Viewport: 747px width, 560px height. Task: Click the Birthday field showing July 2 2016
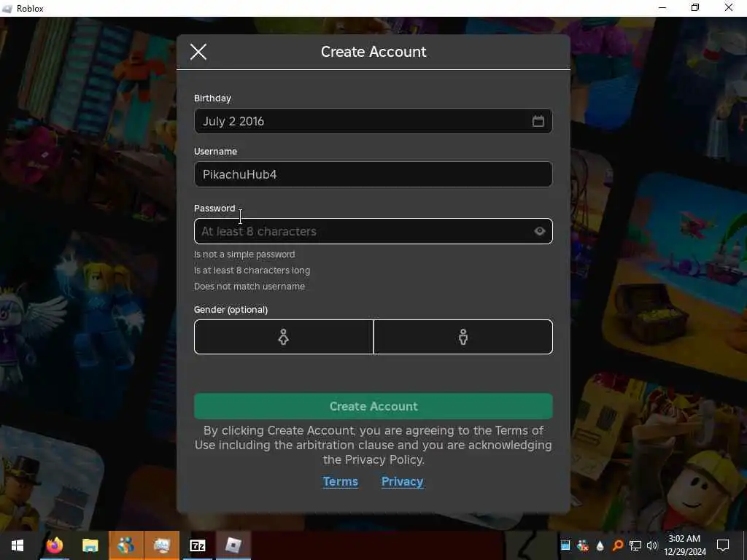[373, 121]
